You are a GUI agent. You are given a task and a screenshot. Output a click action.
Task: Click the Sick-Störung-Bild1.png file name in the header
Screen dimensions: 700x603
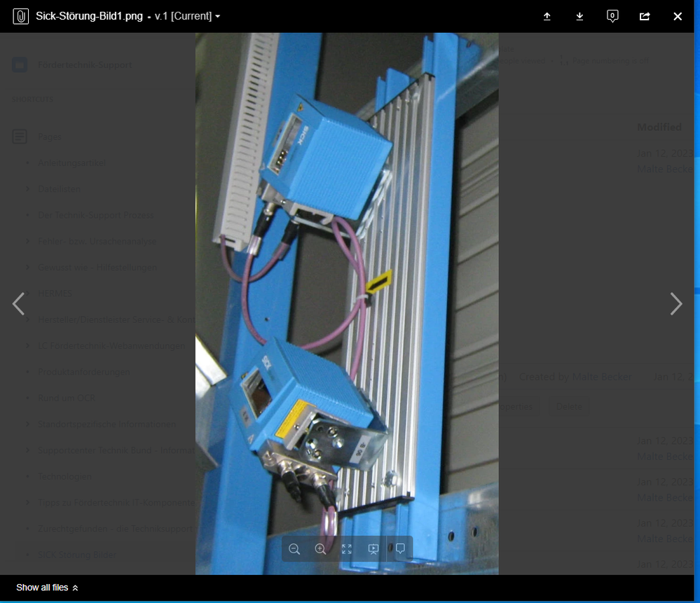pos(89,16)
